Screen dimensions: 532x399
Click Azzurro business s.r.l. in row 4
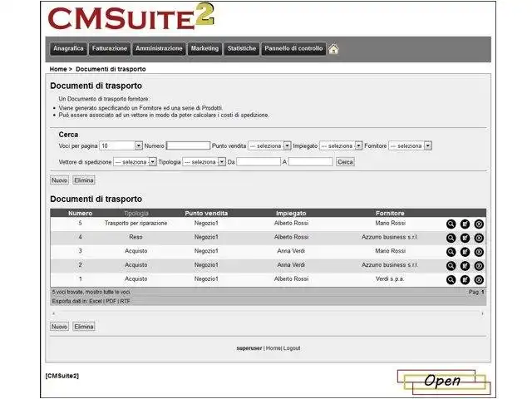point(390,237)
